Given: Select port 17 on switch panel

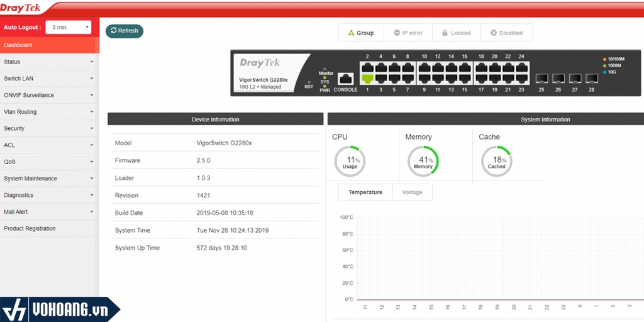Looking at the screenshot, I should (x=481, y=79).
